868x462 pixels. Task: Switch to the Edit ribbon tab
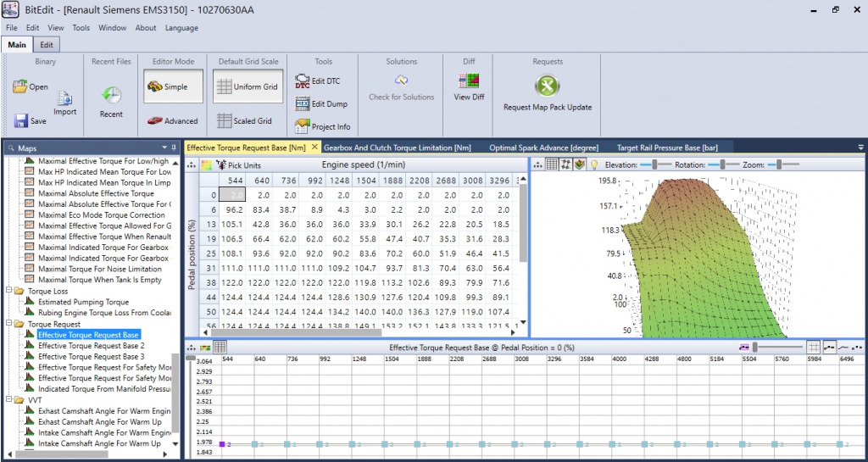pyautogui.click(x=47, y=45)
